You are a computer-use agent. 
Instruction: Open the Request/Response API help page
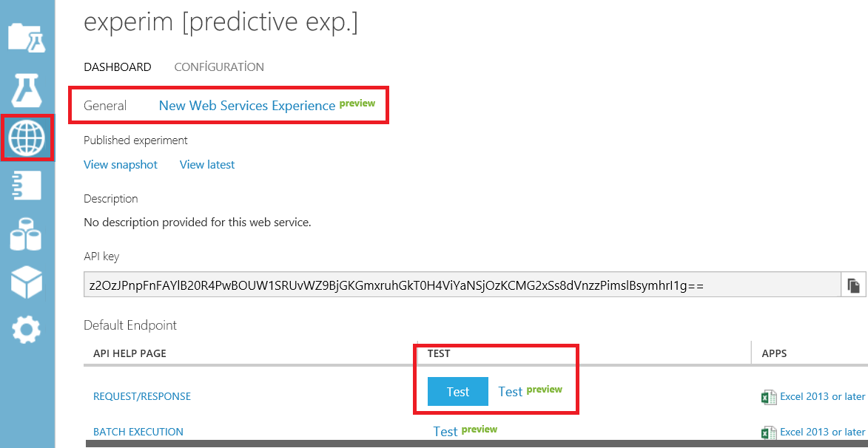[x=142, y=397]
